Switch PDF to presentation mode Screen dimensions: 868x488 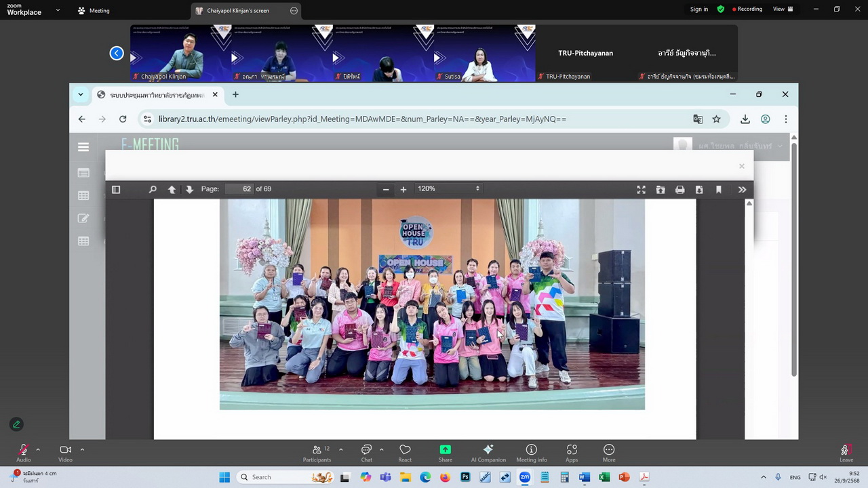pos(641,189)
